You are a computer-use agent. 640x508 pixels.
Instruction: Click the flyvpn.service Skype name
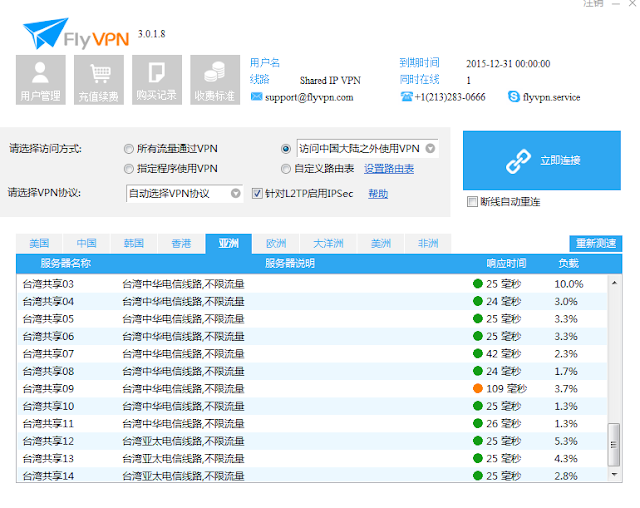pyautogui.click(x=551, y=97)
